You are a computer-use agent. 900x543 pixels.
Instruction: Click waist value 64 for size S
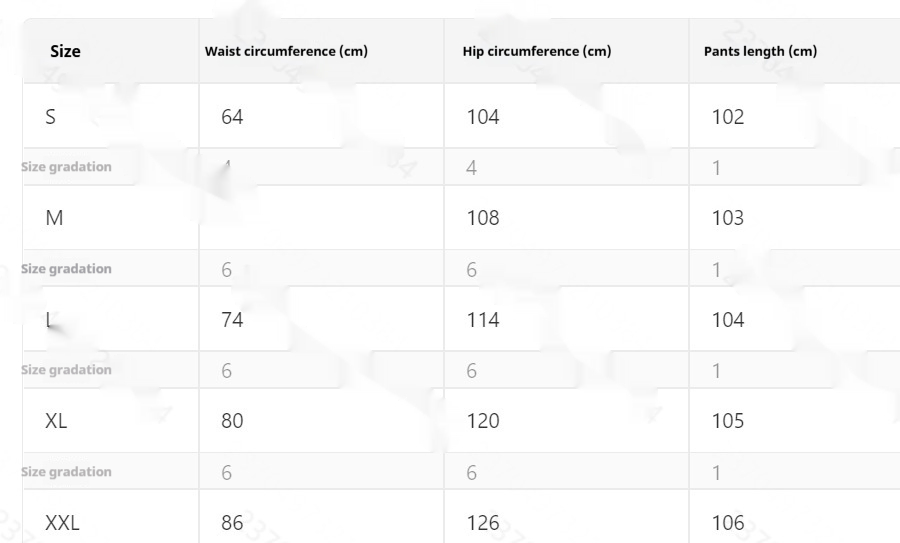click(x=232, y=117)
